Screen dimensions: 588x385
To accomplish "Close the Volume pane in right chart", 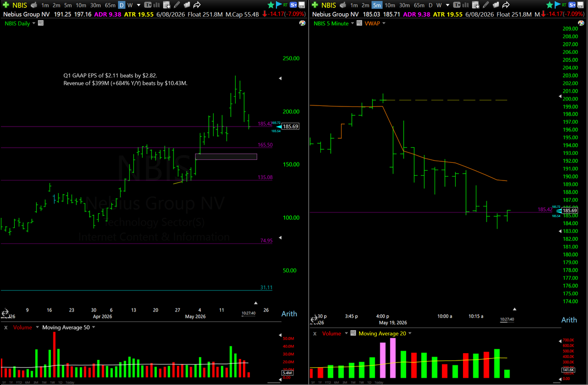I will coord(314,334).
